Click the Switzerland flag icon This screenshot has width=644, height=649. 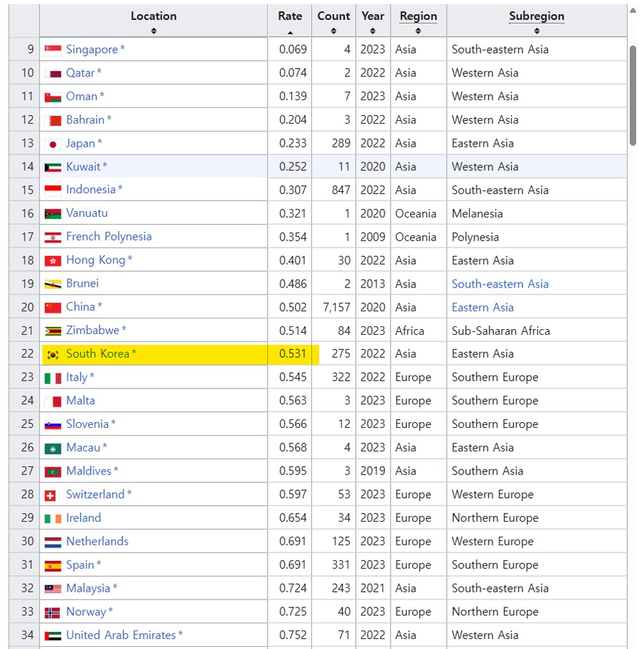[x=52, y=494]
